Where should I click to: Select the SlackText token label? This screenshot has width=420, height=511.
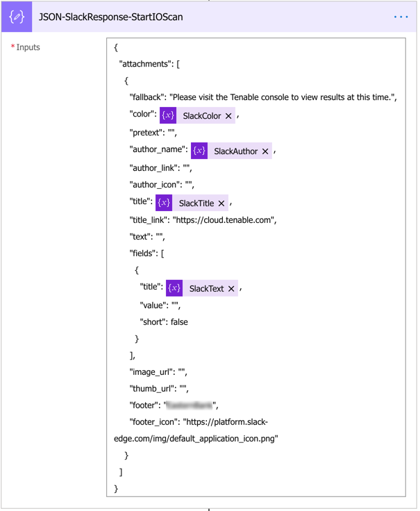206,289
